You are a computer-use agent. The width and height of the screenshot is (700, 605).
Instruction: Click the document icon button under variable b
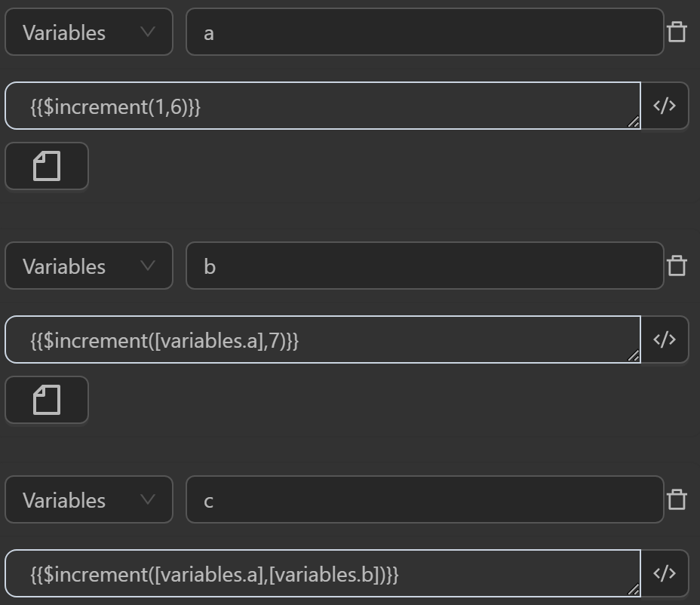47,400
